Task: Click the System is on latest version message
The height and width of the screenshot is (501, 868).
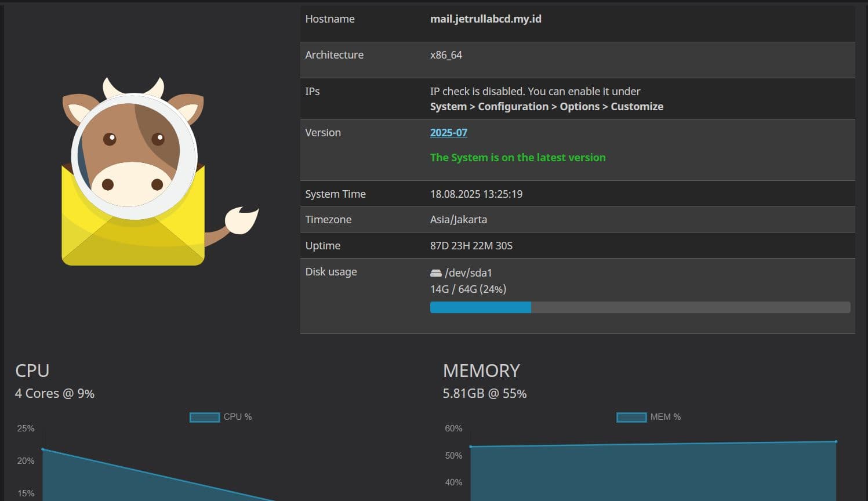Action: [x=518, y=157]
